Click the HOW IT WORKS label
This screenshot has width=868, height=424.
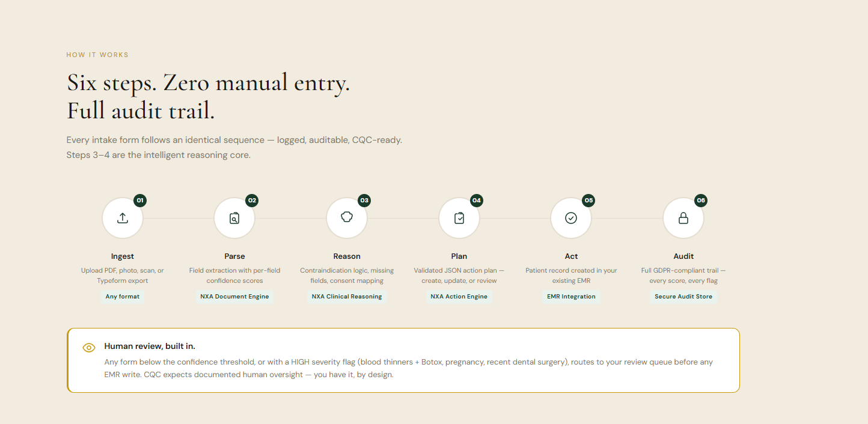coord(97,55)
